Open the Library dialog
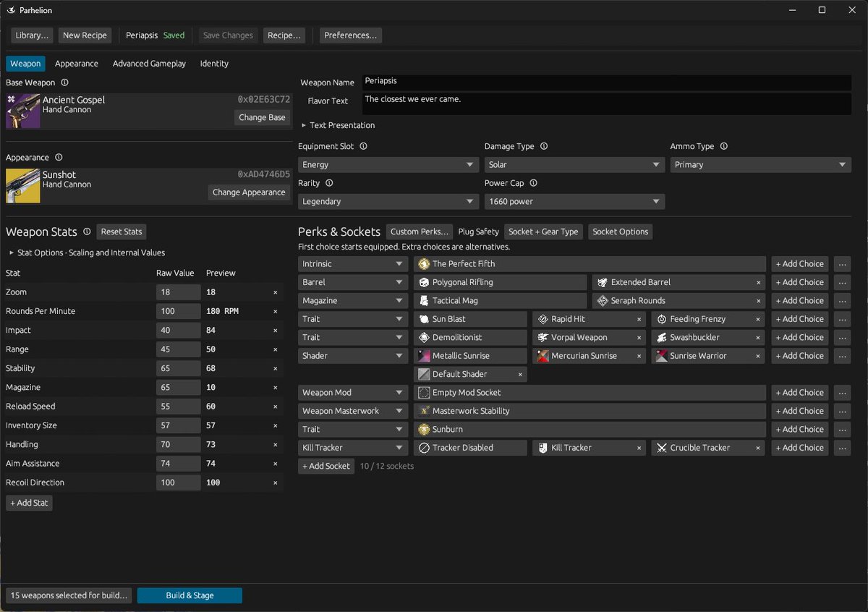This screenshot has width=868, height=612. pos(33,35)
